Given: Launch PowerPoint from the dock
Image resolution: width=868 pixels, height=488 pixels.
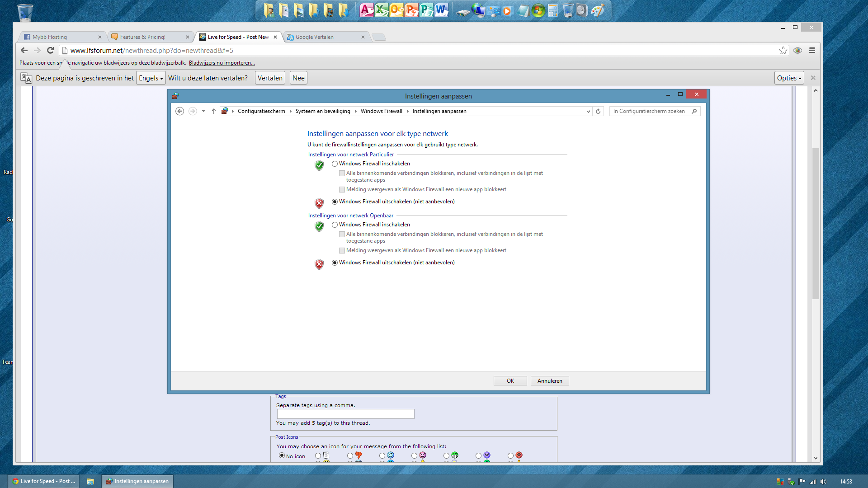Looking at the screenshot, I should (411, 10).
